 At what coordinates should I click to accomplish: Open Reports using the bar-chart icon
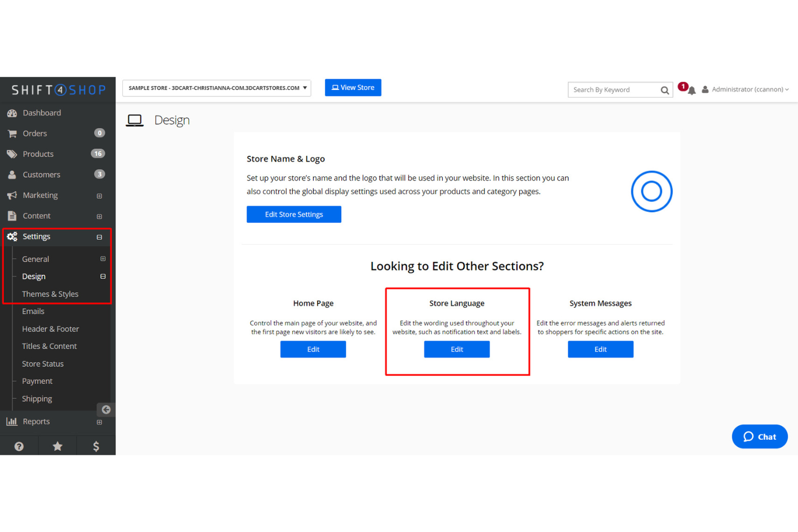12,421
